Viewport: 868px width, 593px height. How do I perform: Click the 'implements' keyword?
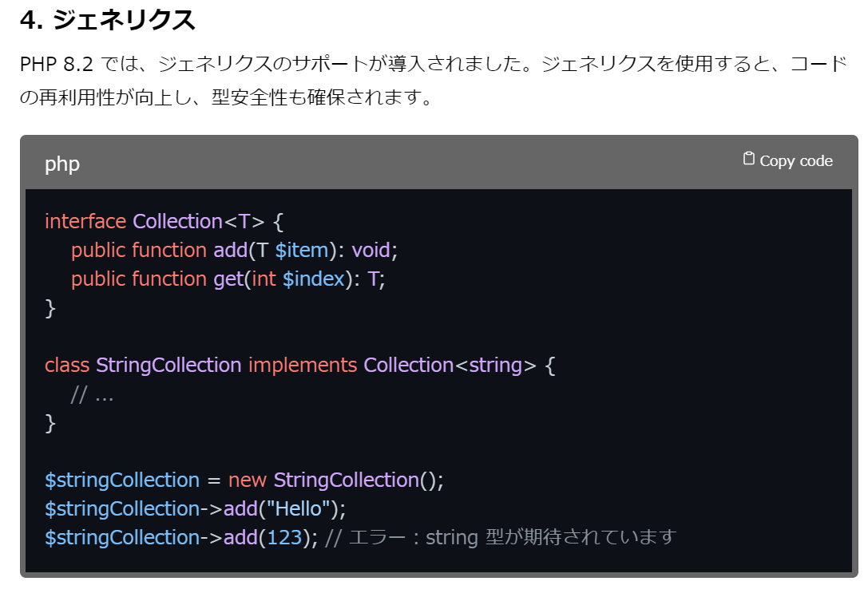(x=303, y=365)
